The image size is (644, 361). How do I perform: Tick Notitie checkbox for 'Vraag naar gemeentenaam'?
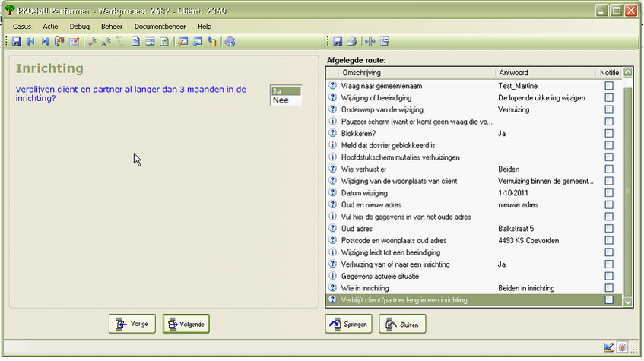click(x=609, y=85)
